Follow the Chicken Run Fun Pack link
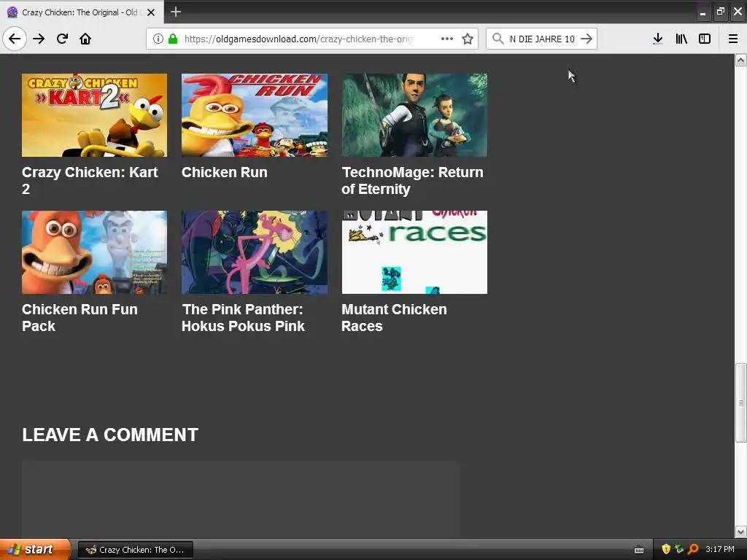 pyautogui.click(x=80, y=318)
